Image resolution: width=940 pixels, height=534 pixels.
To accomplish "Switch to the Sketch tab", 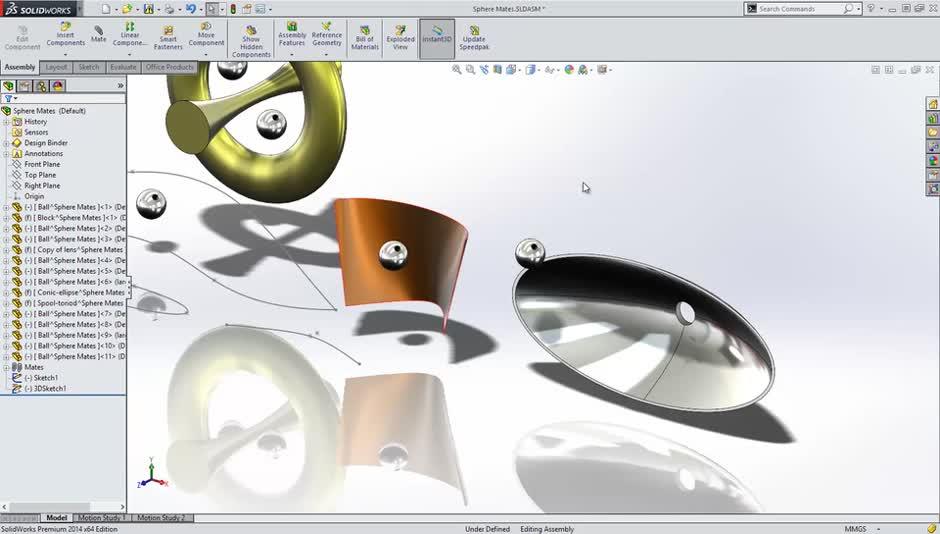I will 89,67.
